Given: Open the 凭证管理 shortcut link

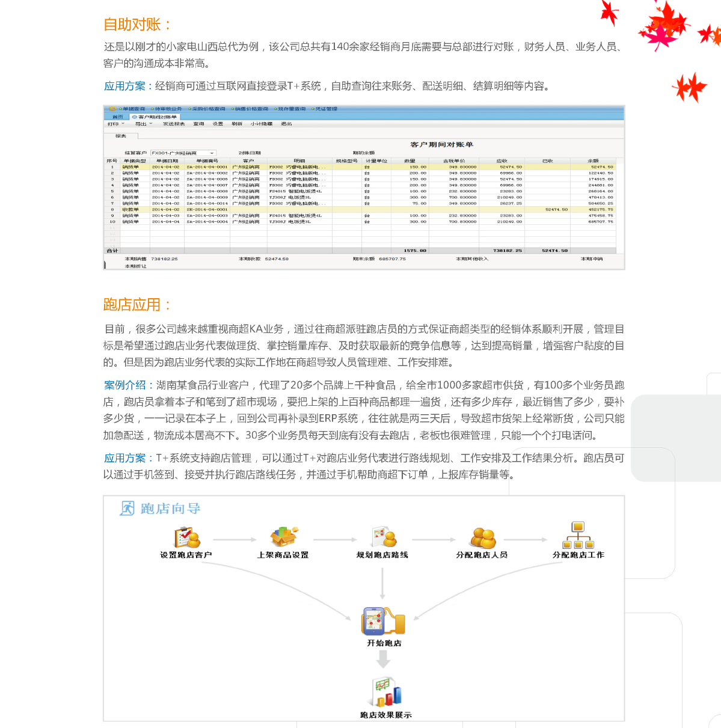Looking at the screenshot, I should click(326, 109).
